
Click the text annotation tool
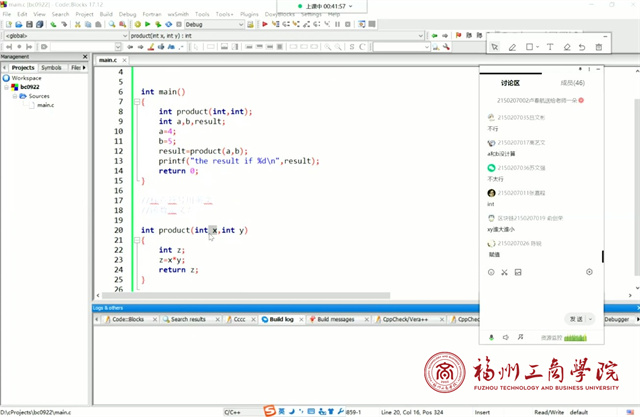point(551,47)
